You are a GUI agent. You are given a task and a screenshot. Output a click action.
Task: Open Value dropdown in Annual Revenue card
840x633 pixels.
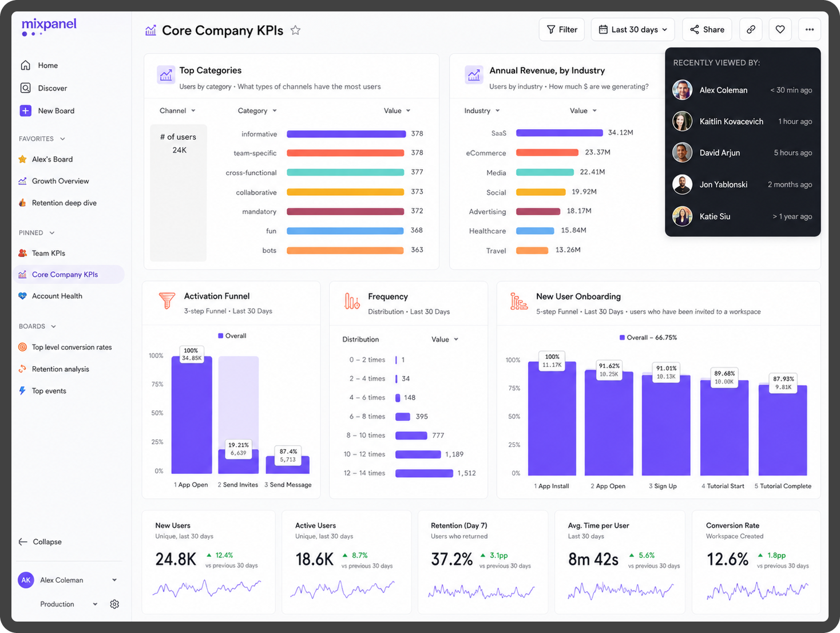[583, 110]
